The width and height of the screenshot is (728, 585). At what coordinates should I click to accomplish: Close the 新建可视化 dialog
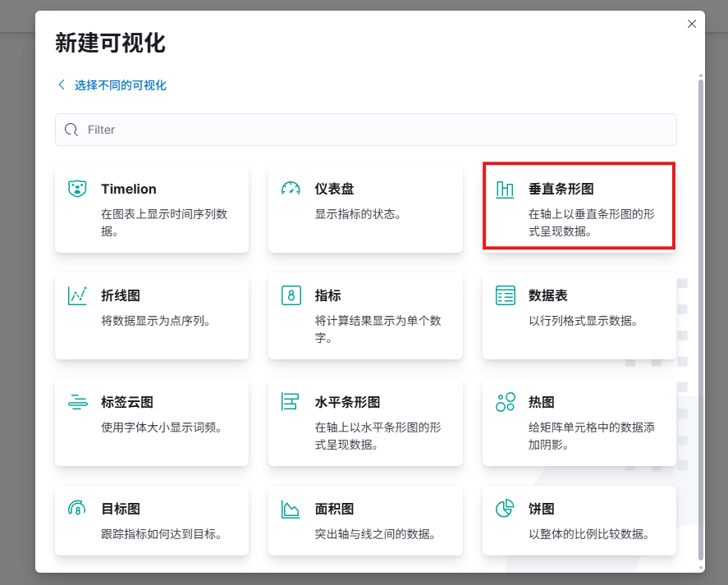point(692,24)
